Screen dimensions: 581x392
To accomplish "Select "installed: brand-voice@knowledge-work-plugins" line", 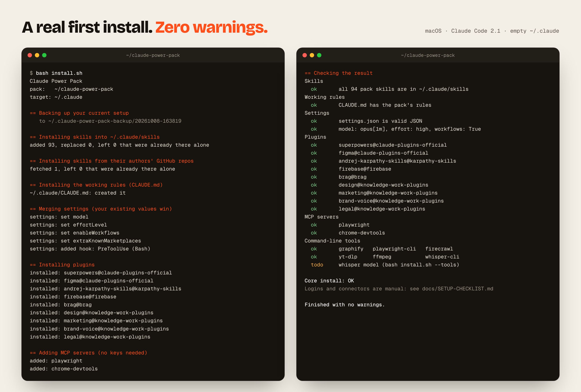I will [99, 329].
